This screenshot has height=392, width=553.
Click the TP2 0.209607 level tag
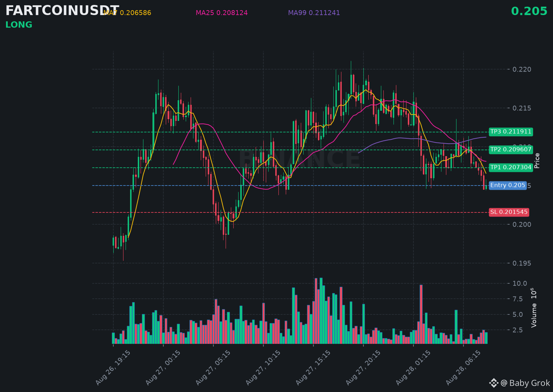(511, 150)
